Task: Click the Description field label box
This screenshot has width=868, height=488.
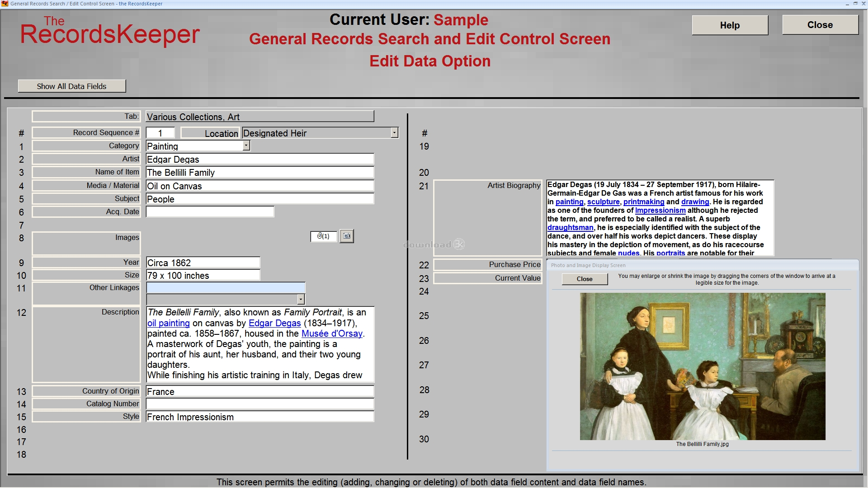Action: 86,345
